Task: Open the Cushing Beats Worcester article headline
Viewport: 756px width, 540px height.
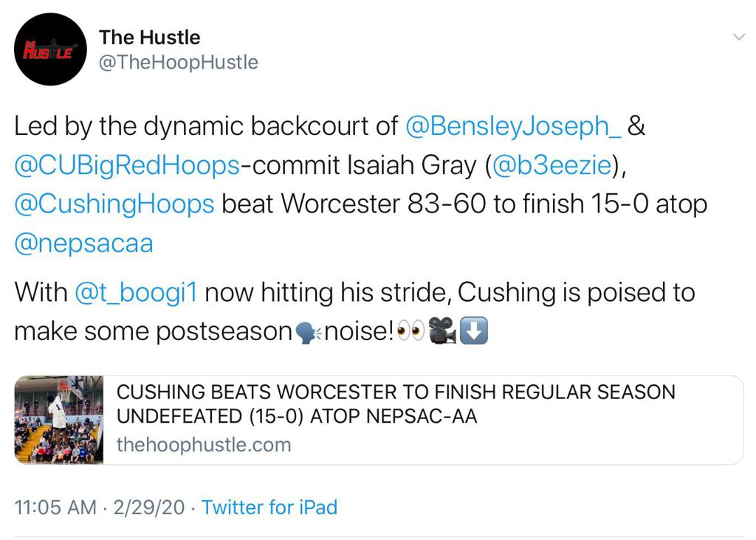Action: click(396, 404)
